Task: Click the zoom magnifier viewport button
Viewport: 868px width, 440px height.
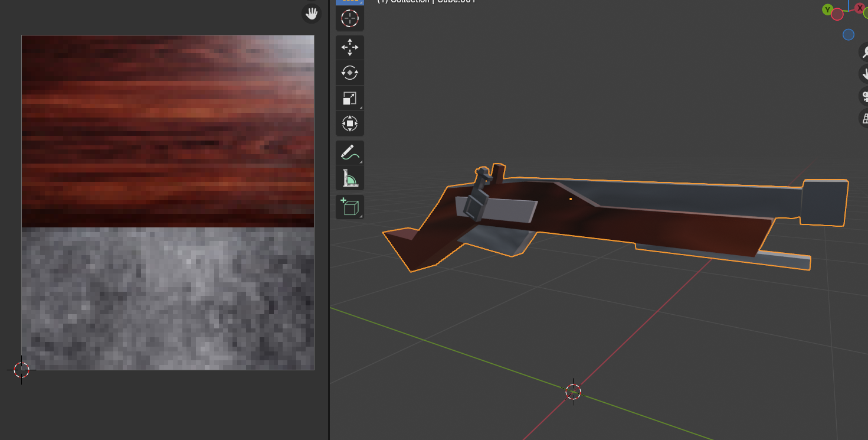Action: point(865,52)
